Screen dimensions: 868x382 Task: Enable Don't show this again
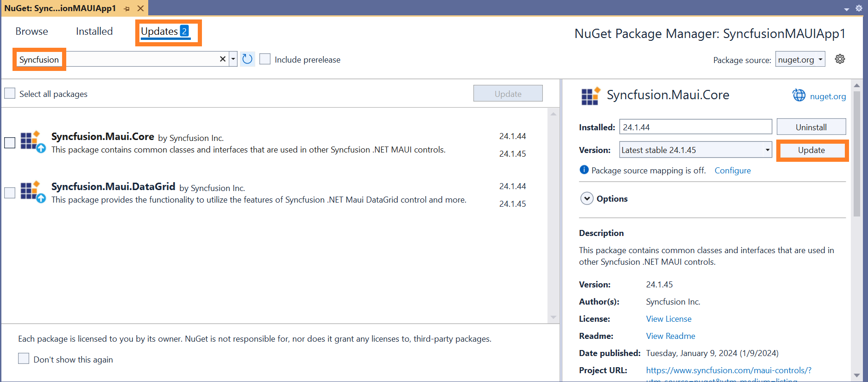[x=24, y=358]
